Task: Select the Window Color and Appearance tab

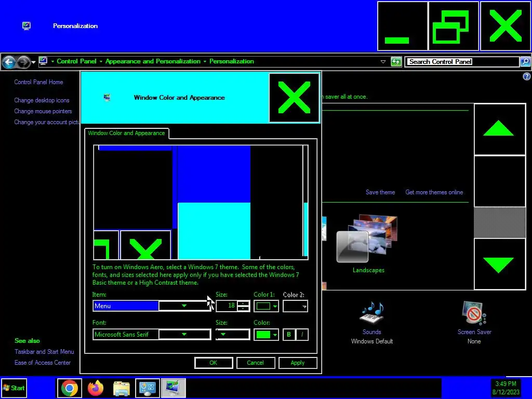Action: (126, 133)
